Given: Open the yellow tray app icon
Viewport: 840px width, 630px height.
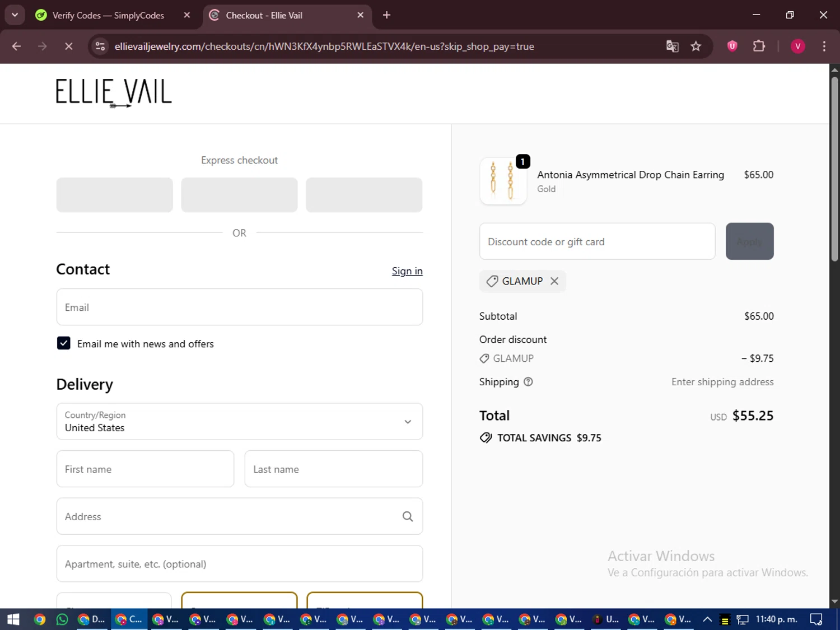Looking at the screenshot, I should [x=725, y=620].
